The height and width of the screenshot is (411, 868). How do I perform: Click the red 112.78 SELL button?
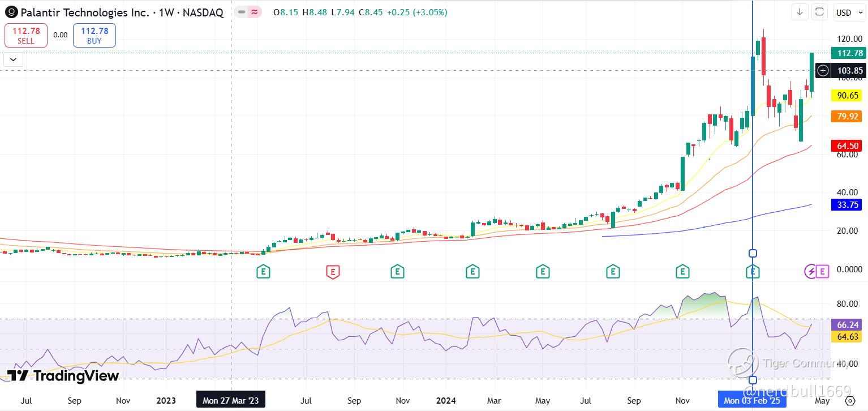click(26, 36)
